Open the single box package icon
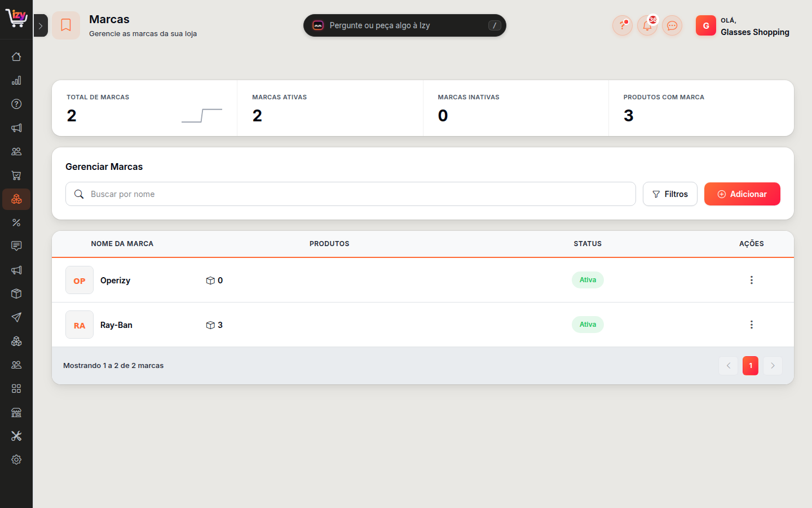The width and height of the screenshot is (812, 508). coord(16,294)
